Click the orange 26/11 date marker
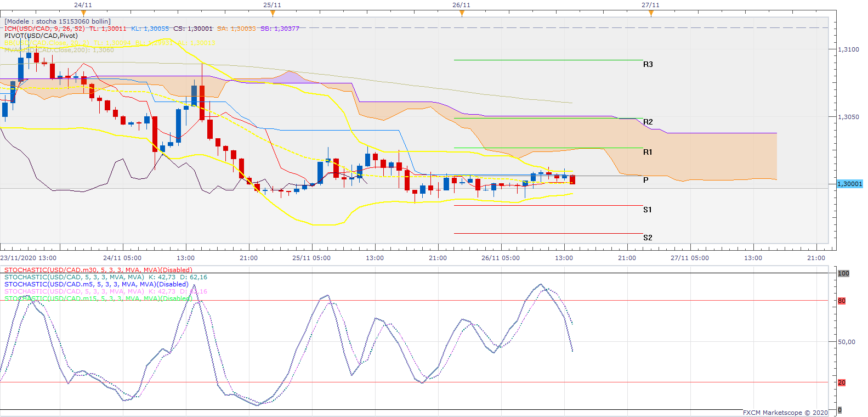The width and height of the screenshot is (868, 417). [462, 13]
